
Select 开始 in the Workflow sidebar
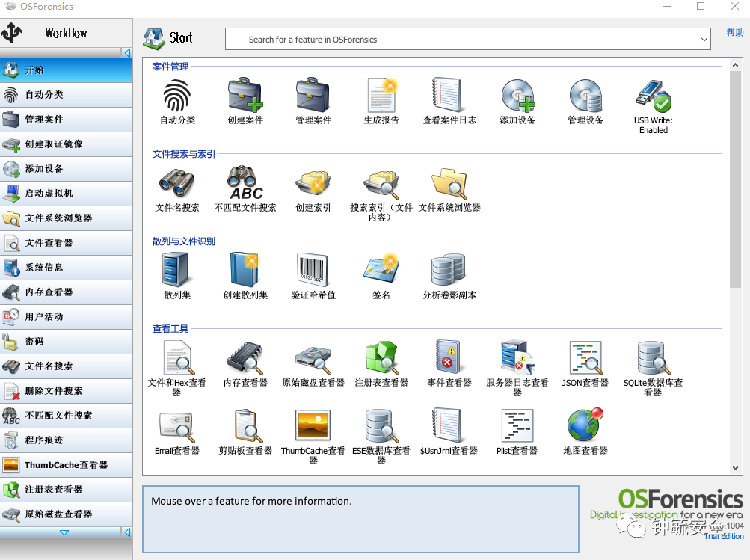[x=66, y=70]
